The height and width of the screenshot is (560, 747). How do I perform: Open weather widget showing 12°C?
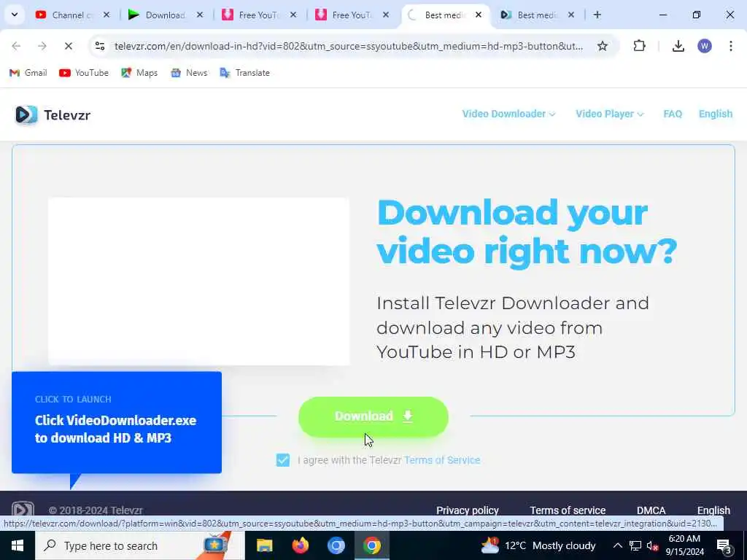[x=538, y=545]
